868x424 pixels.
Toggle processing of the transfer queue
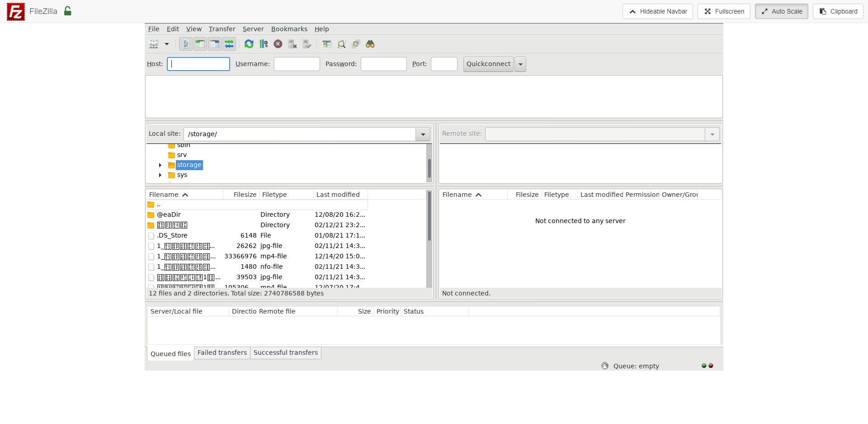click(x=264, y=44)
